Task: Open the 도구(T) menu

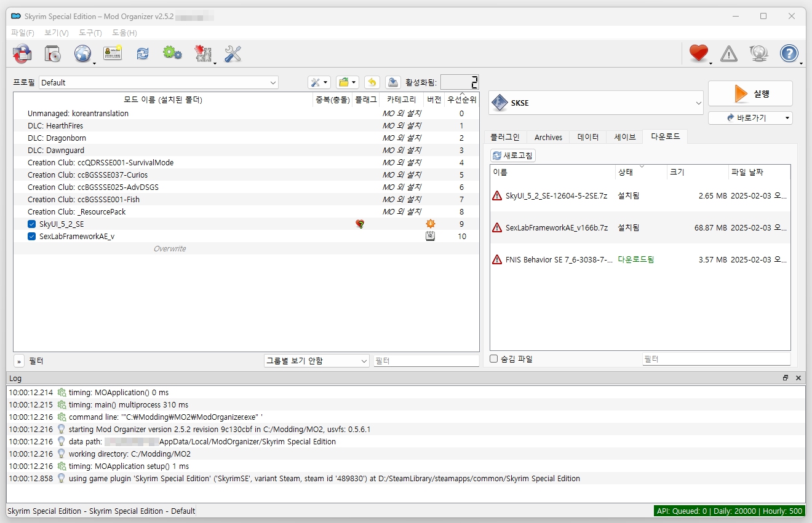Action: [x=90, y=33]
